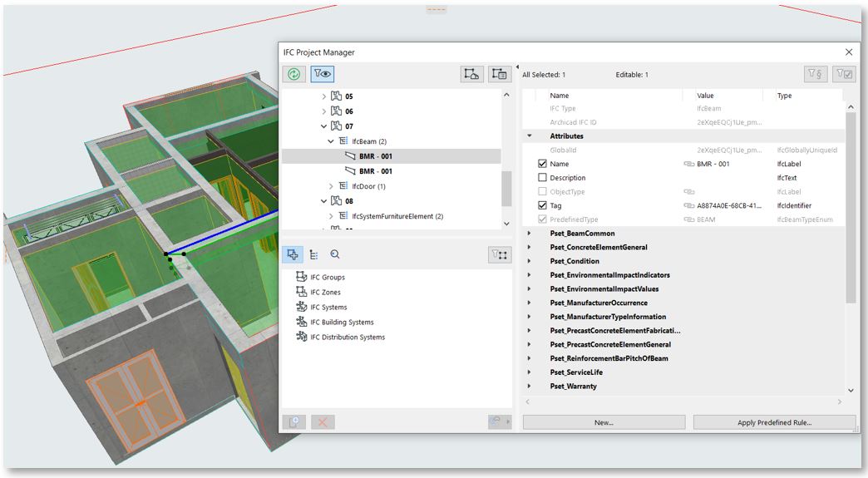Collapse the IfcBeam (2) tree node
Viewport: 868px width, 478px height.
331,141
